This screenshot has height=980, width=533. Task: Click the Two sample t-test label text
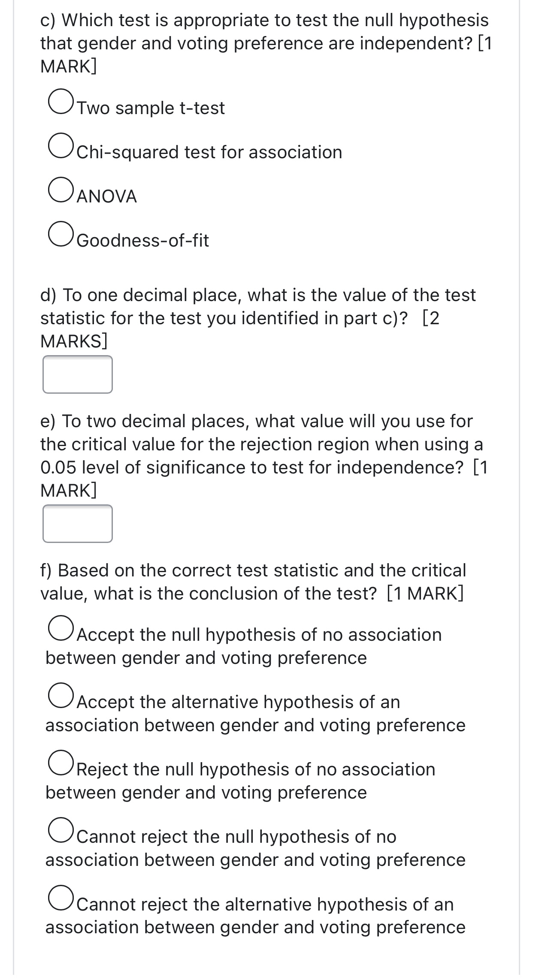click(x=151, y=108)
